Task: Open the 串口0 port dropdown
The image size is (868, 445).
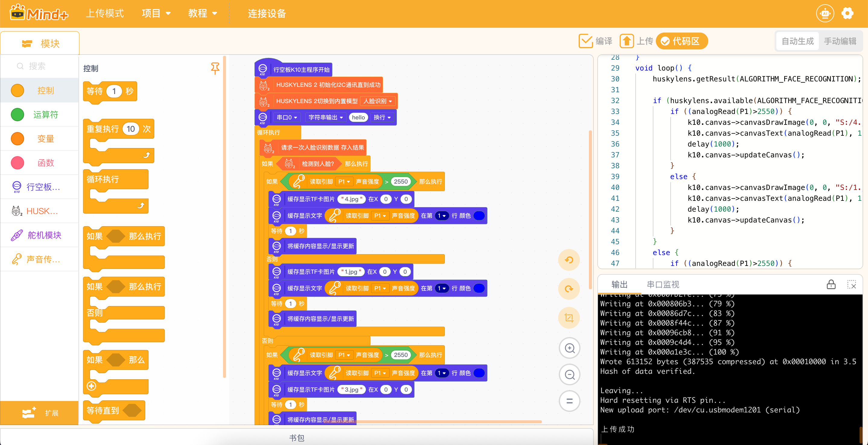Action: (287, 117)
